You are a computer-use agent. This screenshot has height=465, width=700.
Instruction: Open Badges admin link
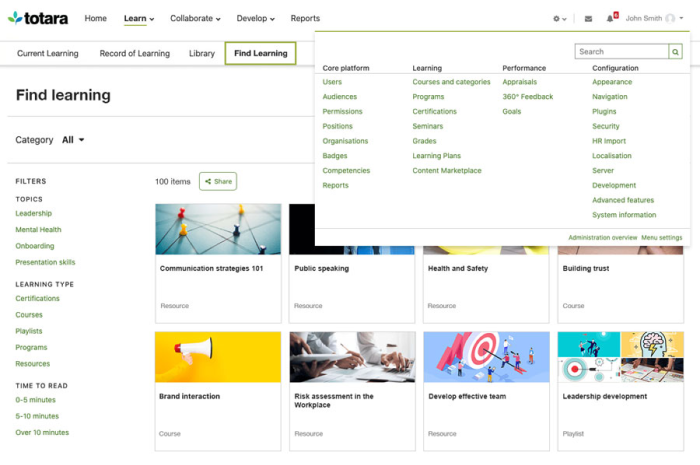pos(335,155)
